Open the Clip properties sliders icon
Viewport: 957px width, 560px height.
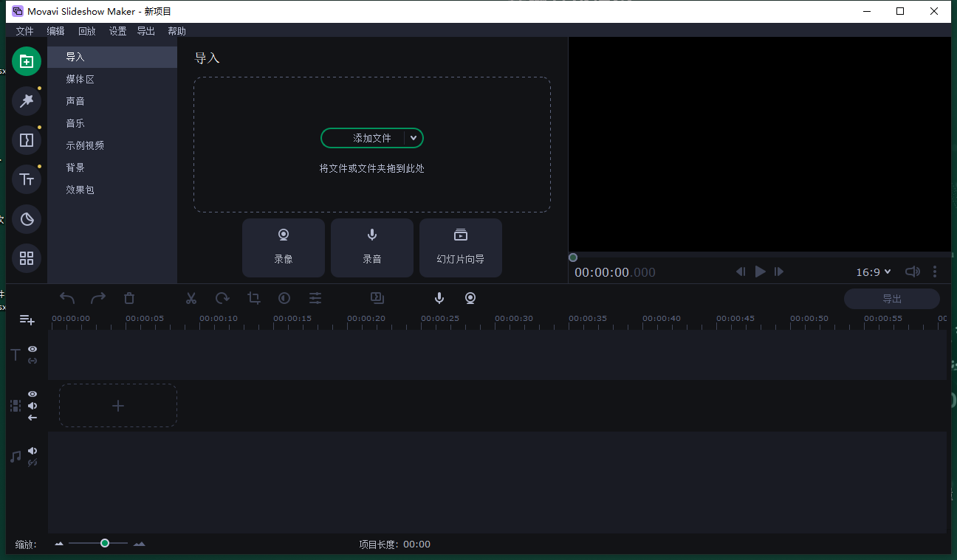pos(315,298)
